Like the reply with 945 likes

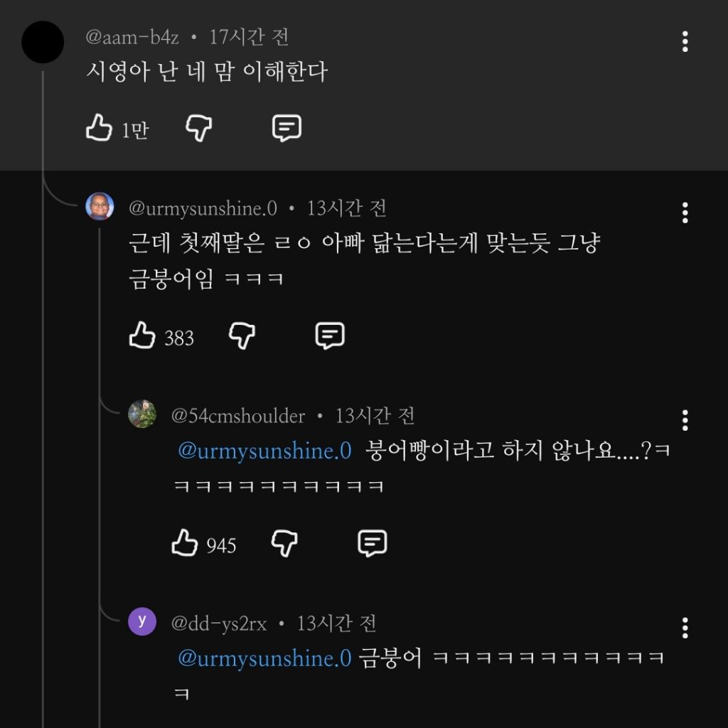pyautogui.click(x=185, y=544)
